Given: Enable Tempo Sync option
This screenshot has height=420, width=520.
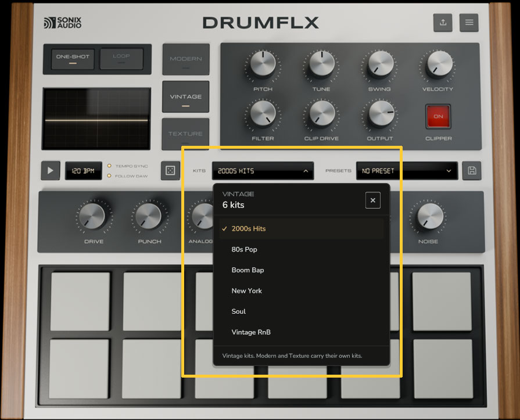Looking at the screenshot, I should [x=128, y=166].
